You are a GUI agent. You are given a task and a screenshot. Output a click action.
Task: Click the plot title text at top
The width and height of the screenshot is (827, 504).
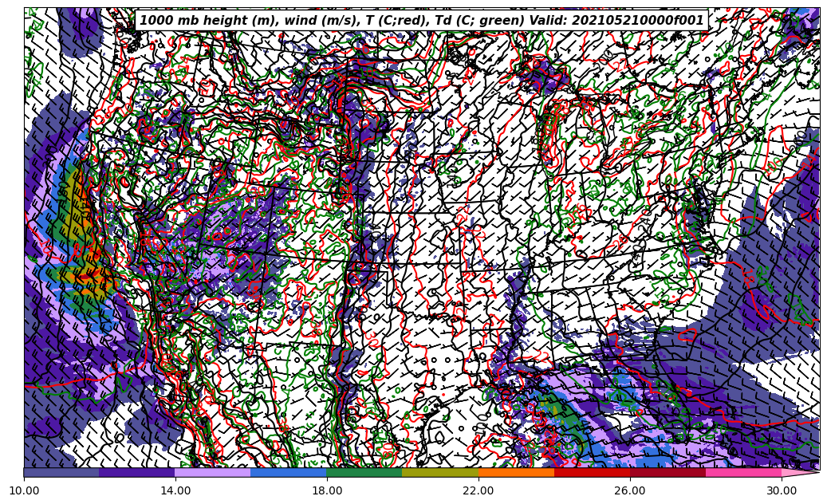point(421,21)
